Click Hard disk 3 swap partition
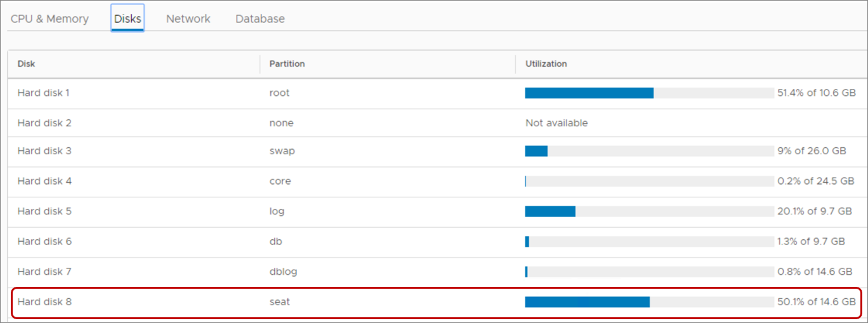Screen dimensions: 868x323 coord(282,151)
